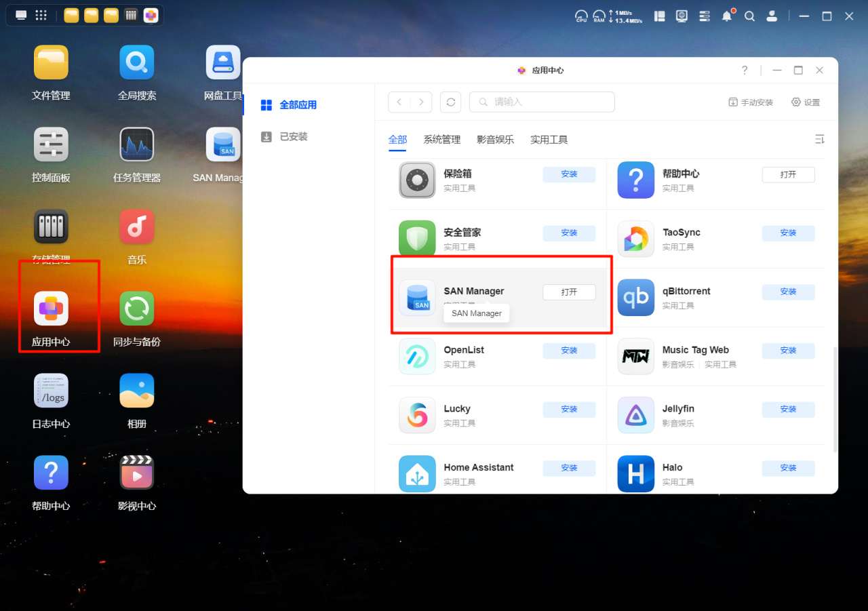This screenshot has width=868, height=611.
Task: Click the Lucky app icon
Action: (x=417, y=415)
